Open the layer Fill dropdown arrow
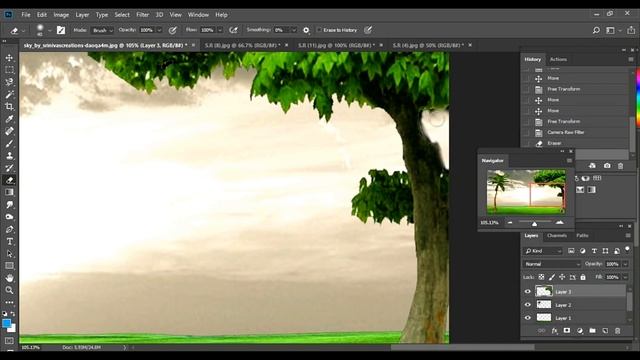 click(625, 277)
